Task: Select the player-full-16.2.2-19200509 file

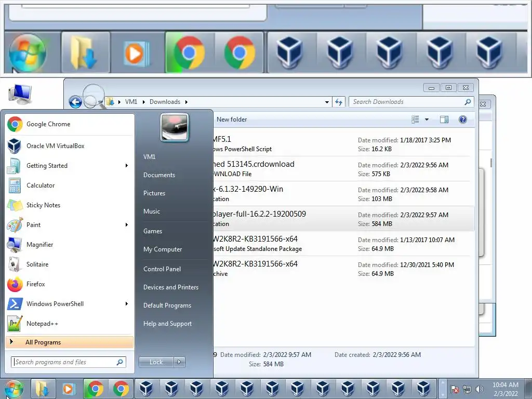Action: tap(344, 219)
